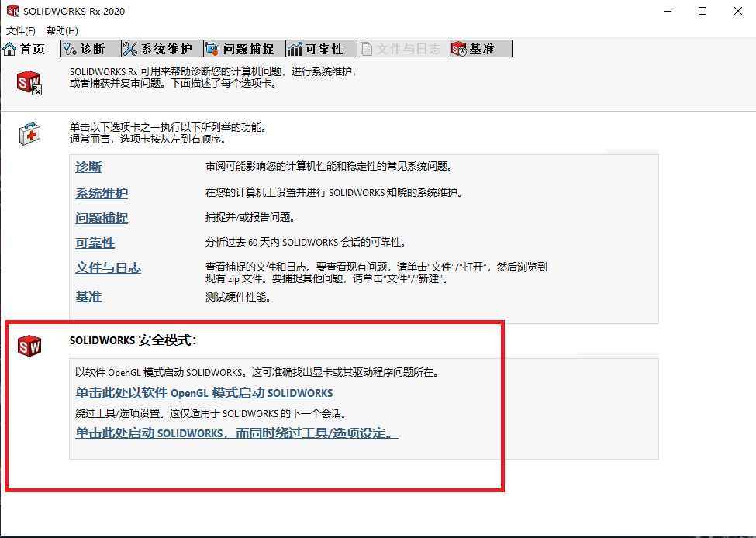Viewport: 756px width, 538px height.
Task: Minimize the SOLIDWORKS Rx 2020 window
Action: pos(668,11)
